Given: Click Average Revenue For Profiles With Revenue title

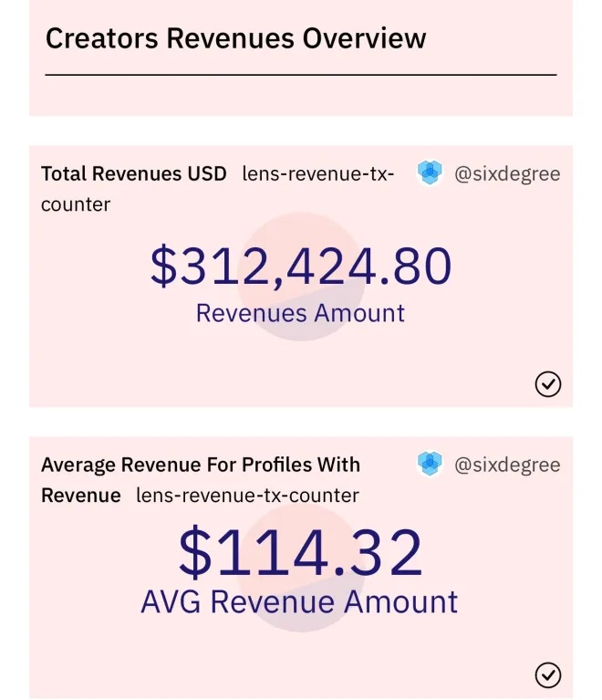Looking at the screenshot, I should coord(201,465).
